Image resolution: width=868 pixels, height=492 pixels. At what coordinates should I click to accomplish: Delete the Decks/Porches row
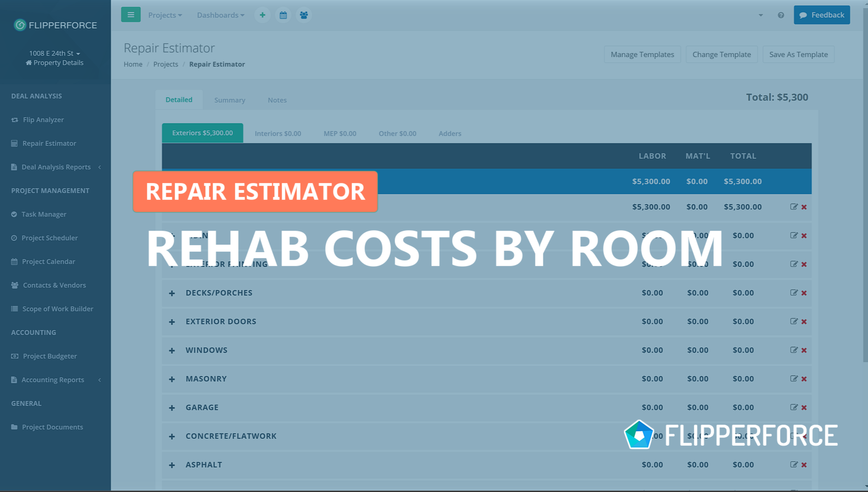(x=804, y=293)
